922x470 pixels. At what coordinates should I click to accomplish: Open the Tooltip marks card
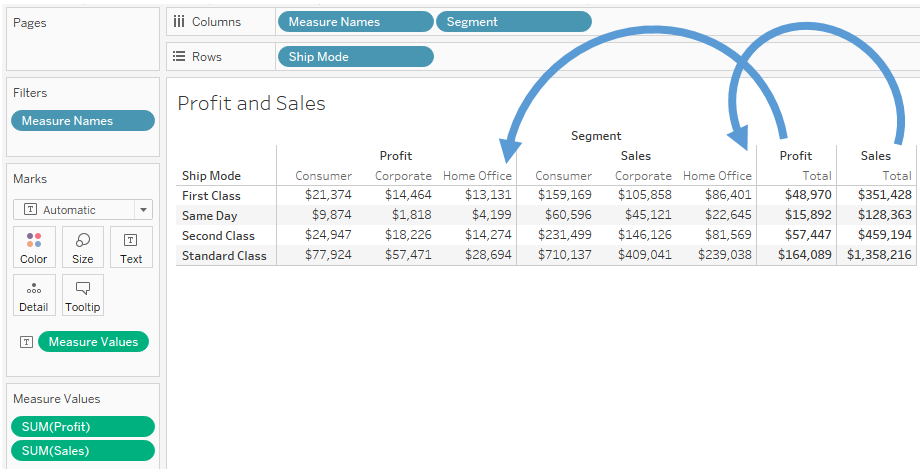point(83,296)
